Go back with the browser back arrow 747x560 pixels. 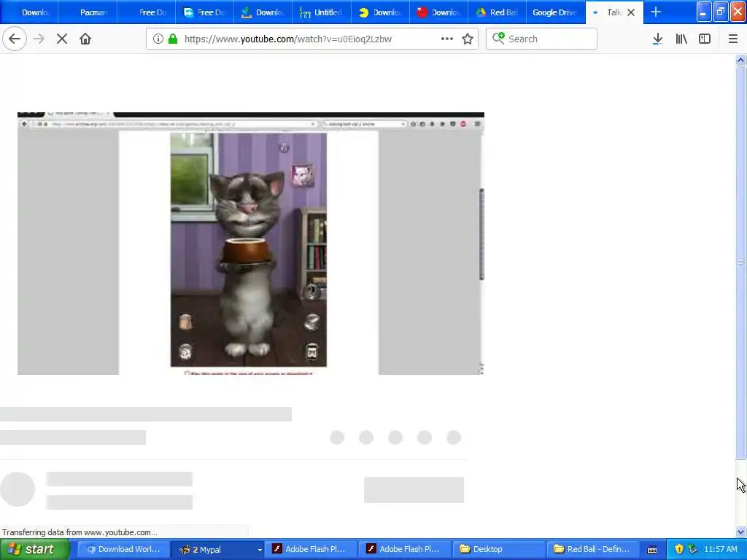click(15, 39)
